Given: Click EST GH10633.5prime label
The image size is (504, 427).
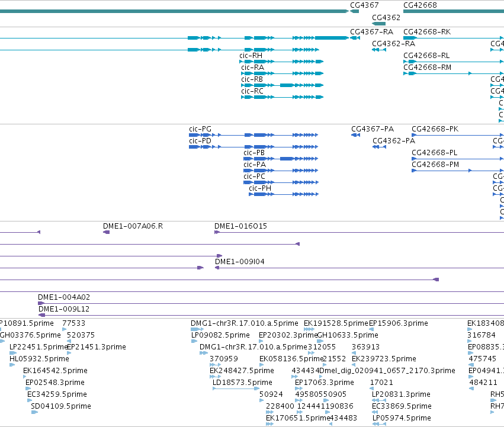Looking at the screenshot, I should (x=348, y=335).
